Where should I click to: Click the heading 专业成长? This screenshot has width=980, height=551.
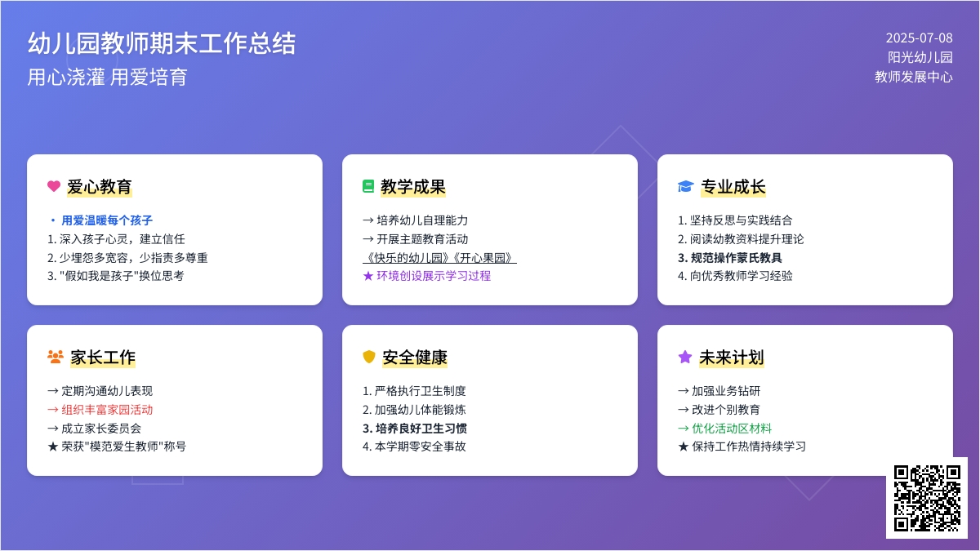pyautogui.click(x=733, y=186)
